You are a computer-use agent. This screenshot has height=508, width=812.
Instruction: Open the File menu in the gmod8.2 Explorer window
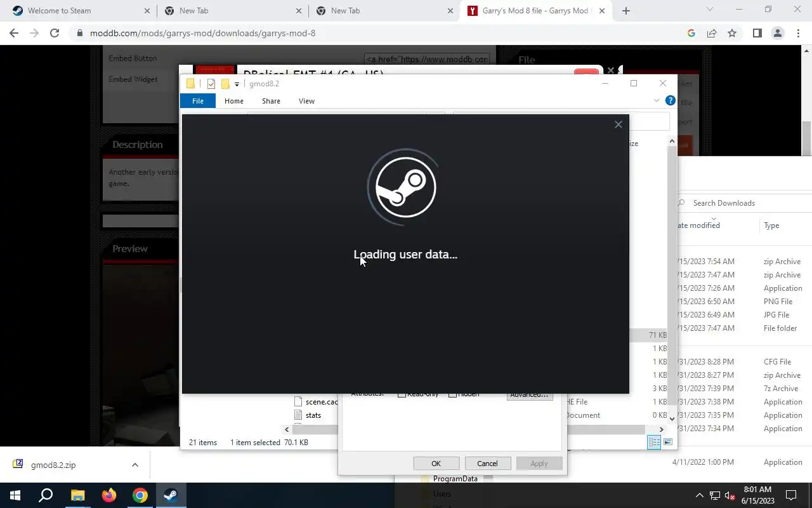pos(198,101)
